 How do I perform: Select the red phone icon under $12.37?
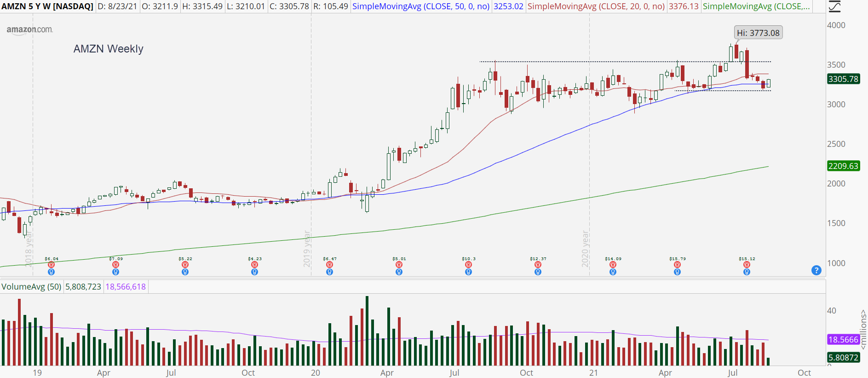(538, 265)
